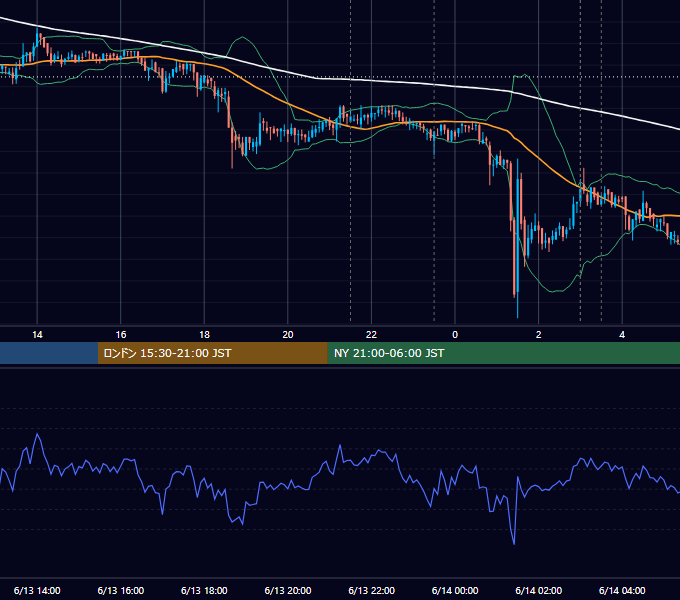Click the blue session bar before ロンドン
This screenshot has width=680, height=600.
tap(49, 353)
